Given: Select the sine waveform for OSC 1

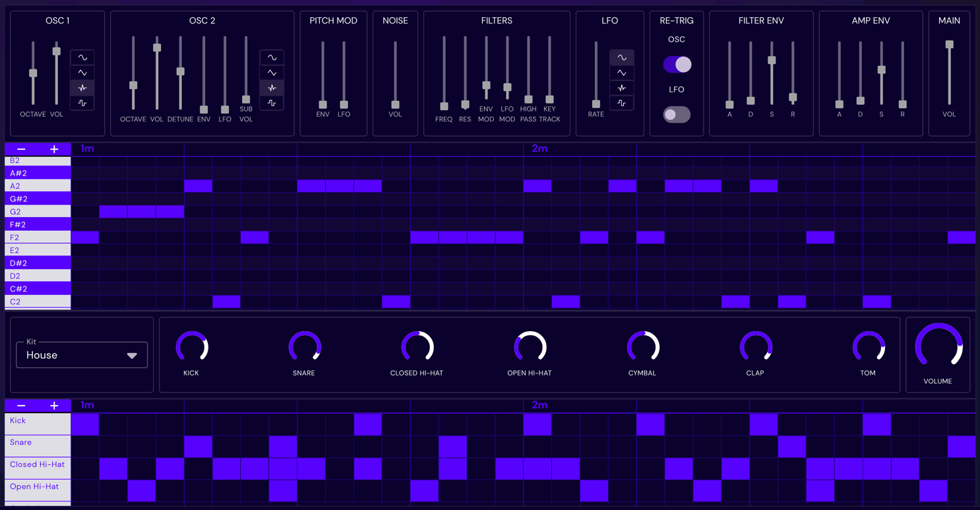Looking at the screenshot, I should 82,57.
